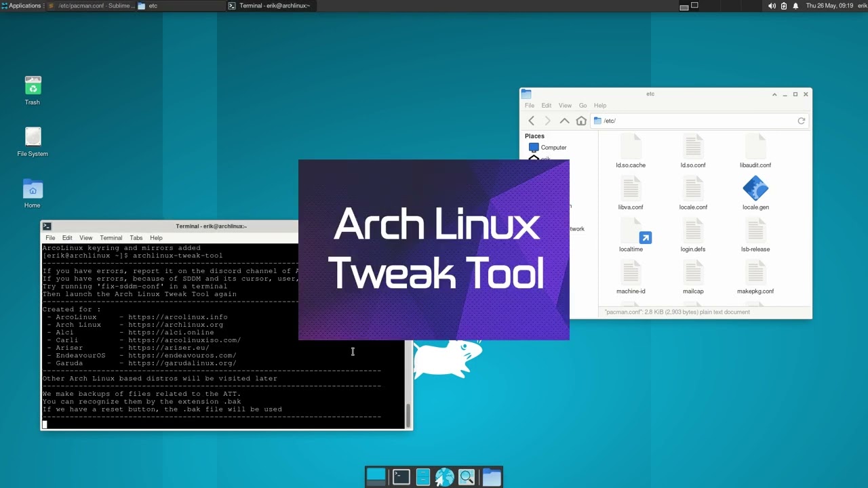This screenshot has width=868, height=488.
Task: Select the libaudit.conf file
Action: click(755, 152)
